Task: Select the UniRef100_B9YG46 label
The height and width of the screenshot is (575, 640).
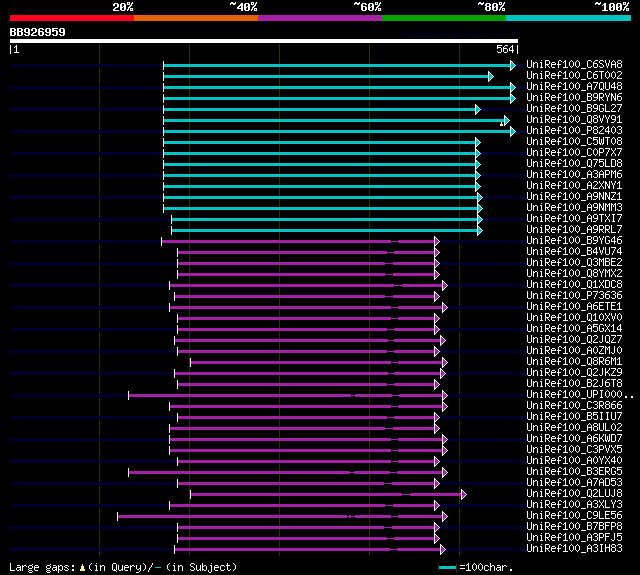Action: tap(574, 241)
